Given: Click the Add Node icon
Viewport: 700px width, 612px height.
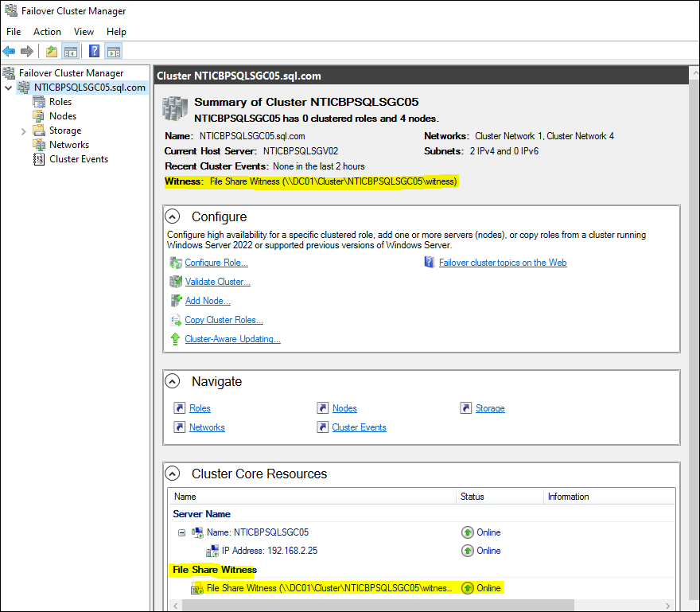Looking at the screenshot, I should [x=176, y=301].
